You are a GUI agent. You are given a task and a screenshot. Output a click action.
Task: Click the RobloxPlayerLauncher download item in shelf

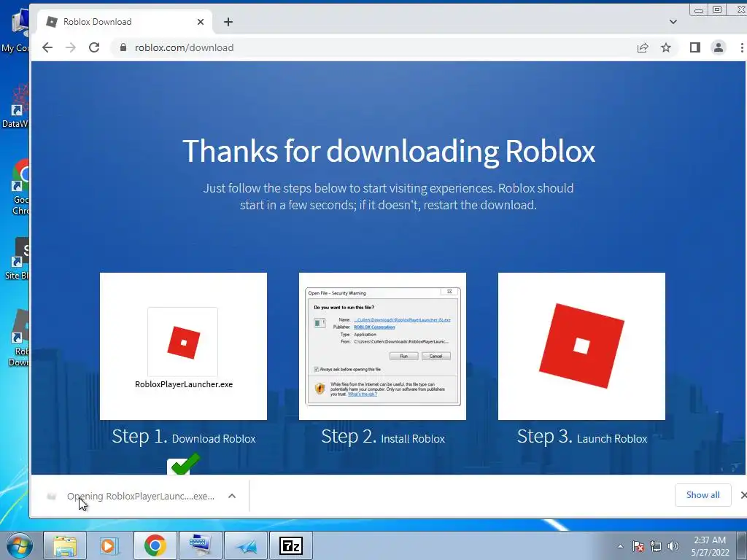click(x=131, y=496)
